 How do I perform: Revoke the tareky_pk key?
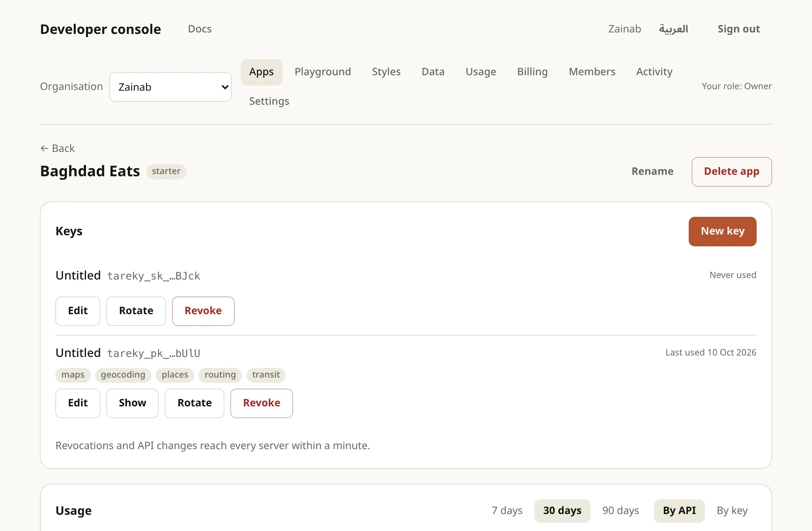tap(262, 403)
